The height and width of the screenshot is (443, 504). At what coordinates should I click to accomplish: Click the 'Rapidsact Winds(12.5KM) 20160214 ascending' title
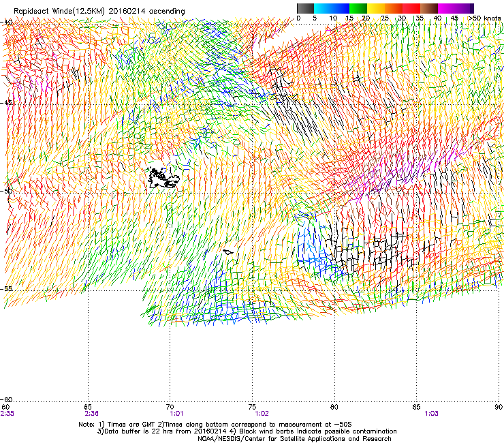99,12
